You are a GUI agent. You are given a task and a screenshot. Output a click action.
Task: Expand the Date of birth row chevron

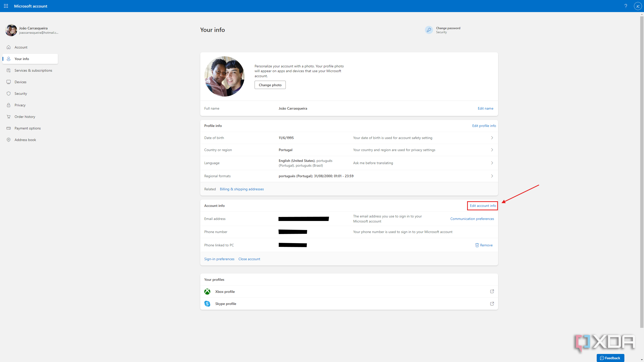[x=492, y=138]
